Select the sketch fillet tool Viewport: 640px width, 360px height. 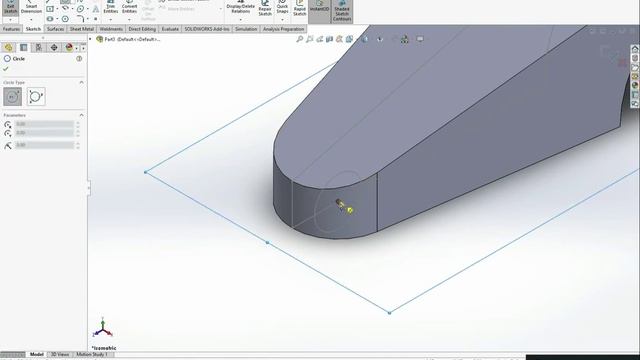80,19
